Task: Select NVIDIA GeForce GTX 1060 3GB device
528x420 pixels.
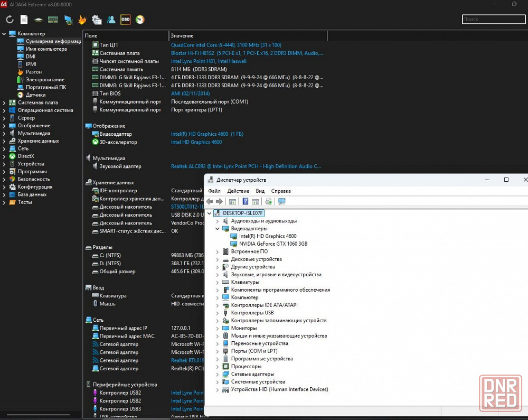Action: [x=273, y=244]
